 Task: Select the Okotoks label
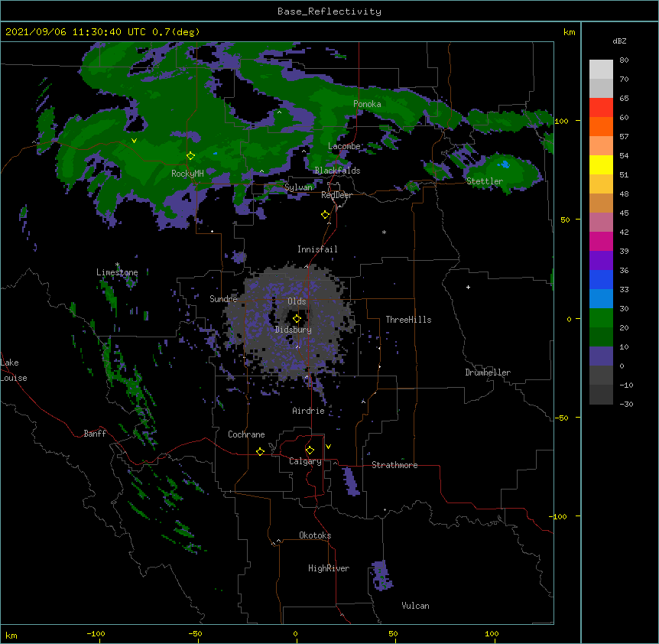pyautogui.click(x=315, y=535)
